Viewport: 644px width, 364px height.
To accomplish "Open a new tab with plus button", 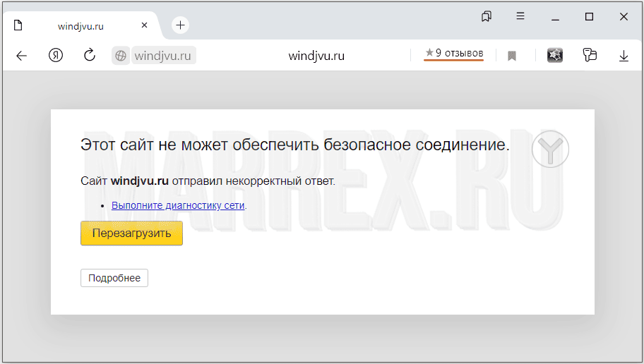I will click(x=180, y=25).
